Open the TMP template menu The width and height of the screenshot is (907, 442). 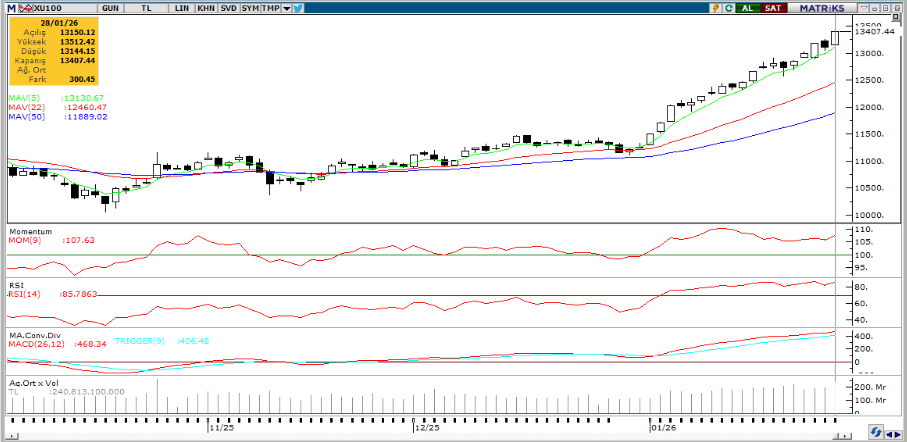[x=270, y=8]
